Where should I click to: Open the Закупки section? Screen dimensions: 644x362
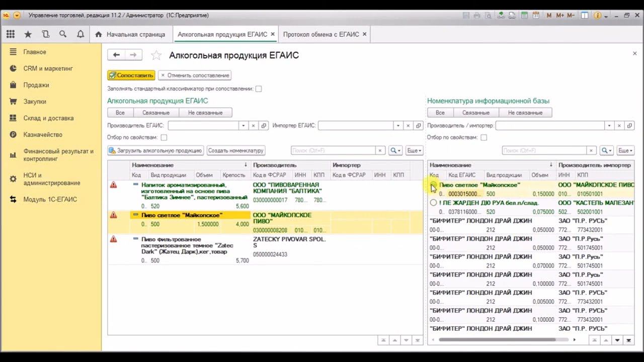(35, 102)
